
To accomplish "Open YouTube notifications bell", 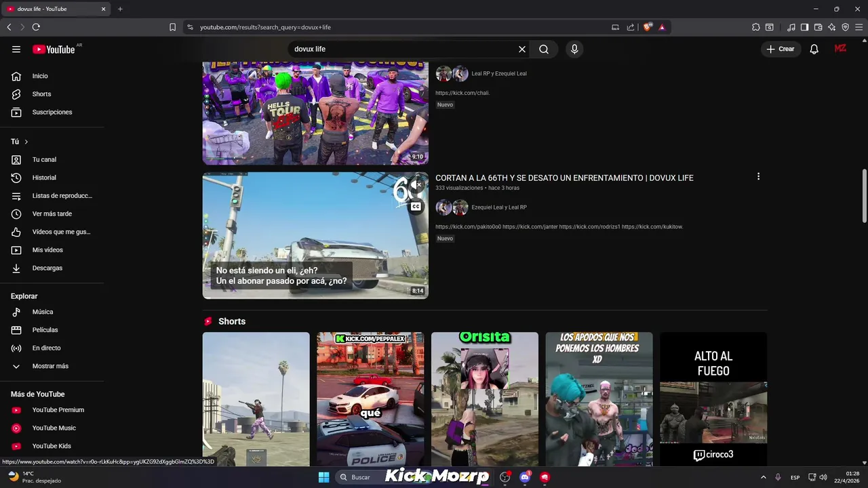I will (814, 49).
